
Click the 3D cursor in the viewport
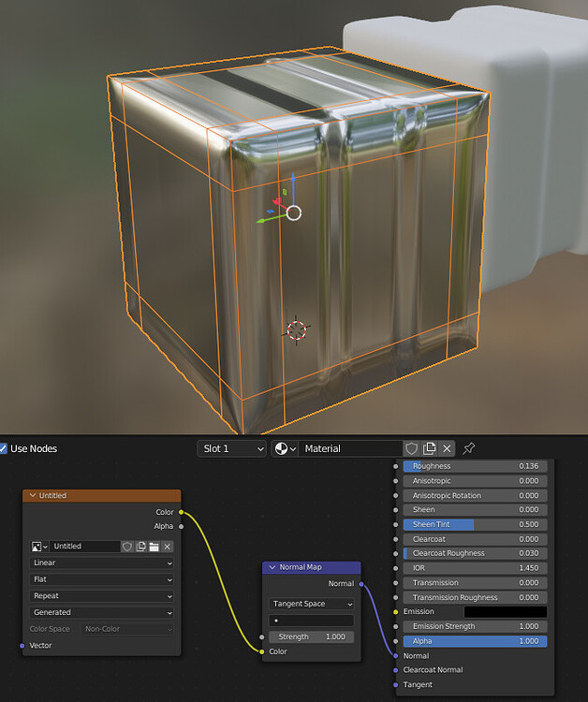click(x=296, y=330)
